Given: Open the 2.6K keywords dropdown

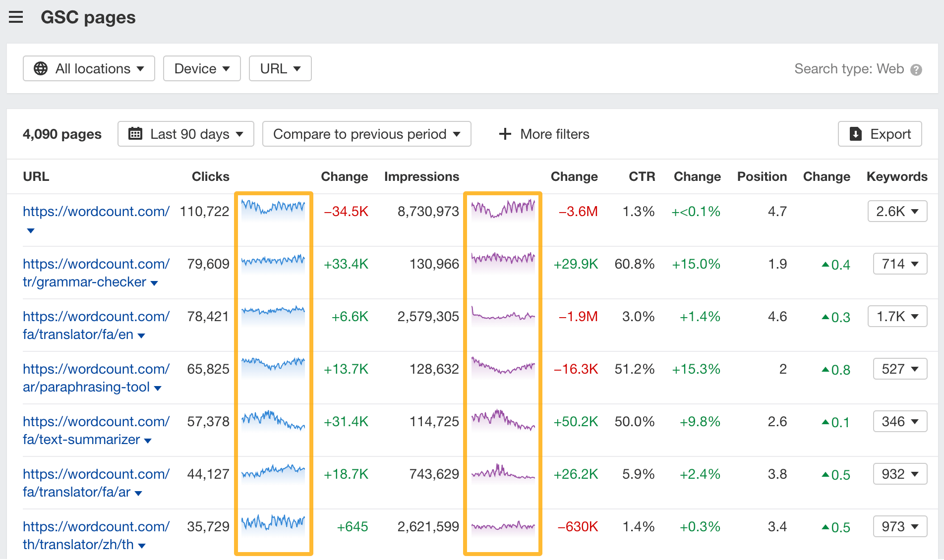Looking at the screenshot, I should (897, 211).
